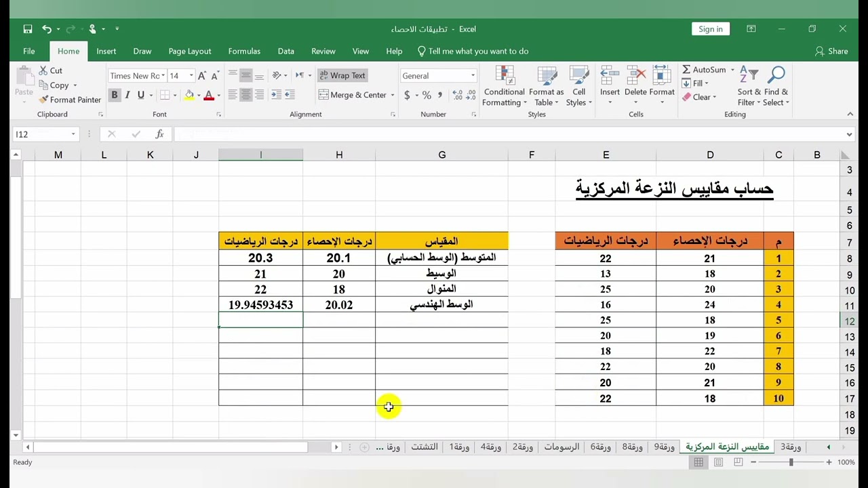The image size is (868, 488).
Task: Open the Clear dropdown
Action: pos(699,97)
